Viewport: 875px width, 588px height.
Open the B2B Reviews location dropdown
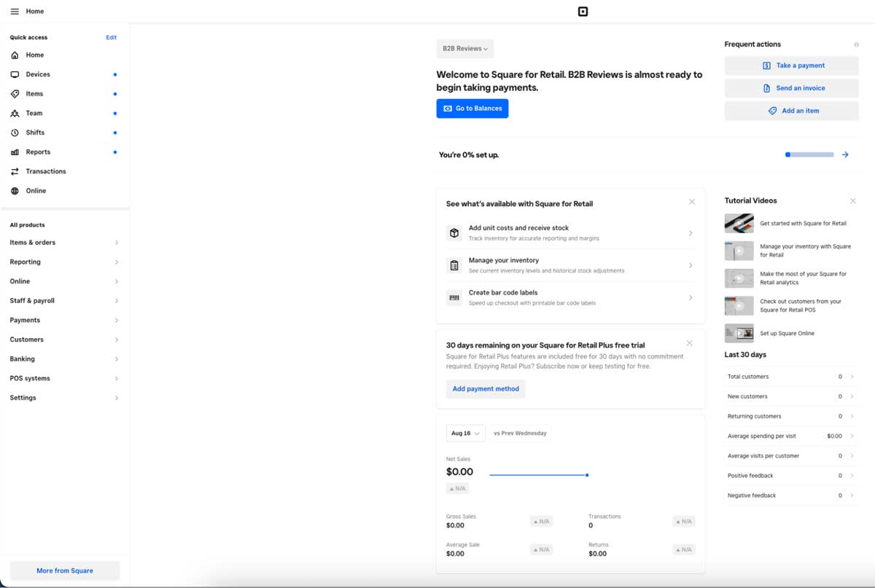[x=464, y=48]
